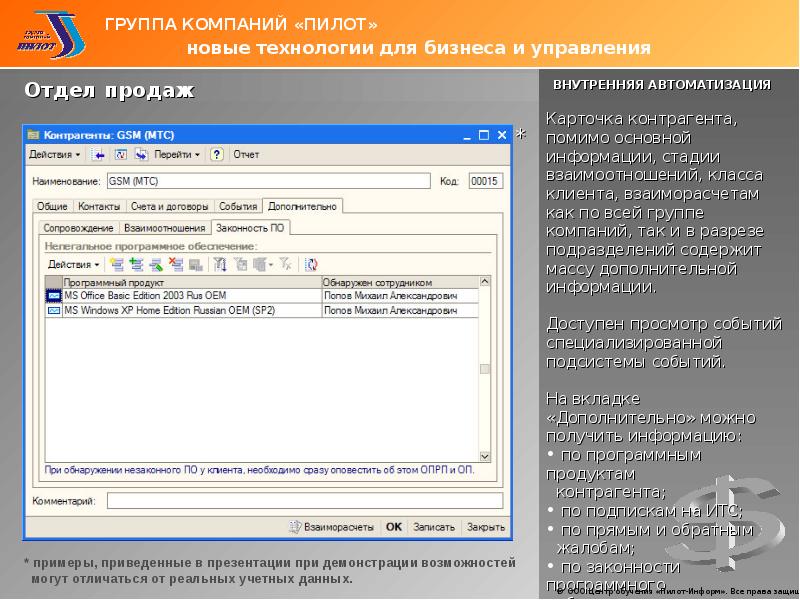Click the clear filter icon in list toolbar
This screenshot has height=600, width=800.
tap(285, 264)
